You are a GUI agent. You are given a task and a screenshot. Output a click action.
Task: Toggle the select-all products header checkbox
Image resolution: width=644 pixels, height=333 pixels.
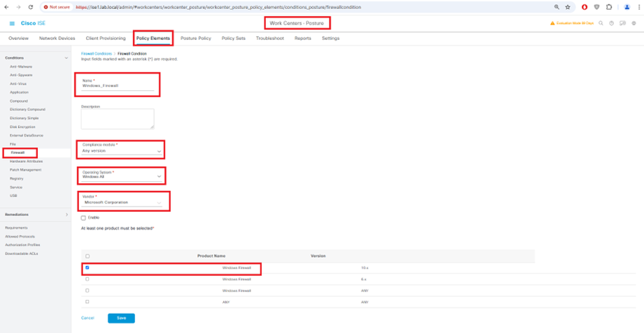click(87, 256)
